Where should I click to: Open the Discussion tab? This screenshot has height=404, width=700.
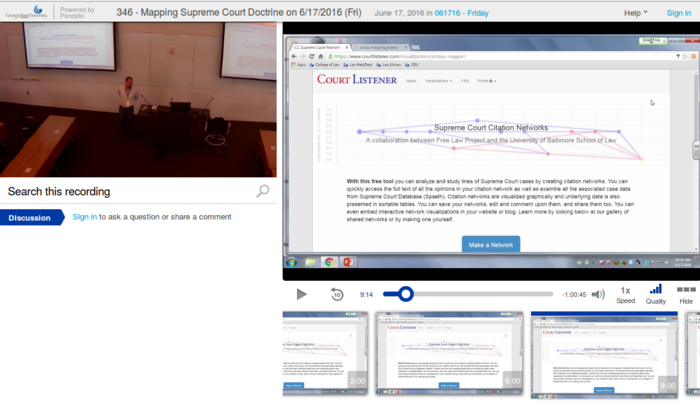[30, 217]
